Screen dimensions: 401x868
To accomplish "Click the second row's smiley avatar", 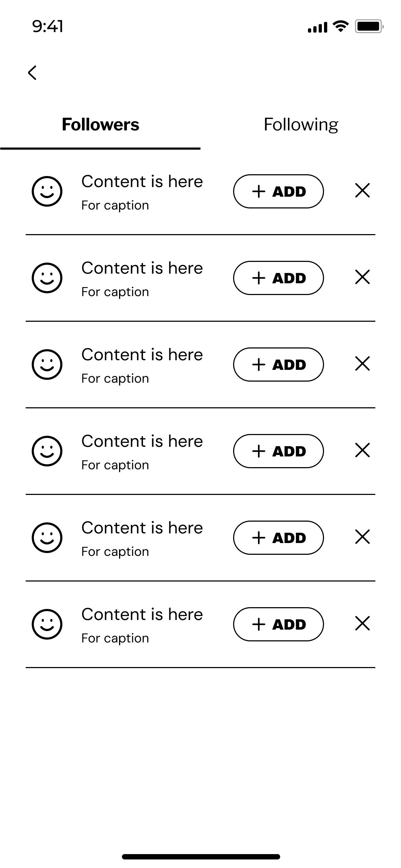I will click(47, 278).
